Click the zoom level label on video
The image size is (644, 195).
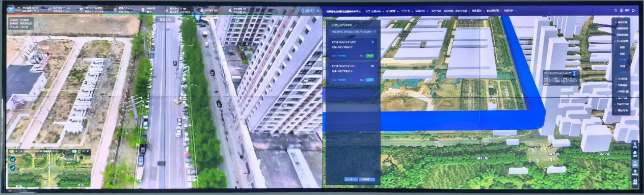pos(165,19)
